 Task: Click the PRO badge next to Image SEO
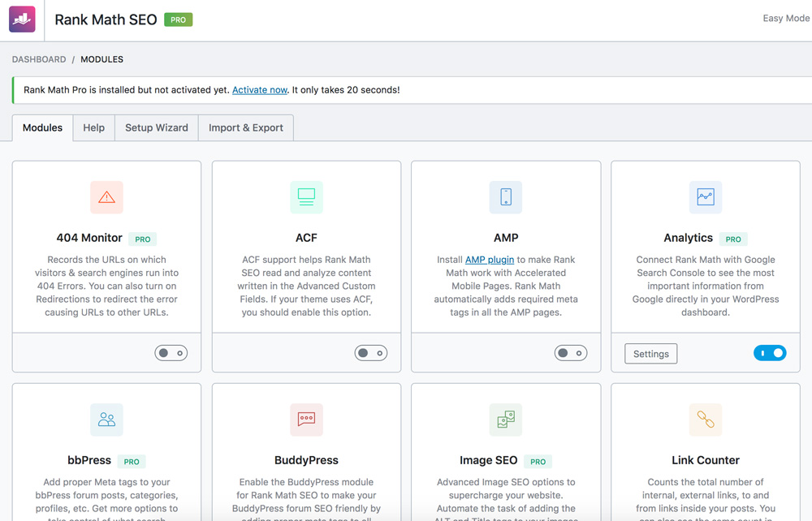coord(538,462)
